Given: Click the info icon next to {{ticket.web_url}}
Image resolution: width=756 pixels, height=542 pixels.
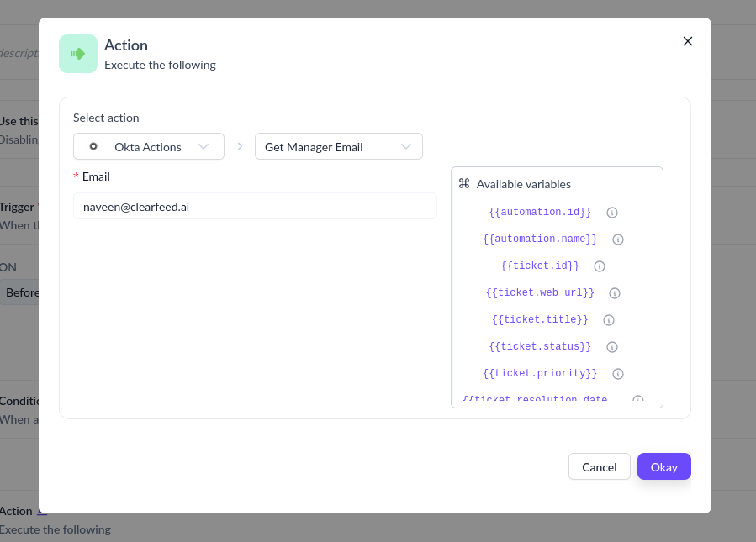Looking at the screenshot, I should click(x=615, y=293).
